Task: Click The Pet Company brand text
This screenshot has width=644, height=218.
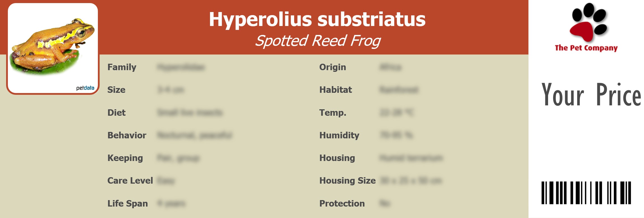Action: [x=586, y=48]
